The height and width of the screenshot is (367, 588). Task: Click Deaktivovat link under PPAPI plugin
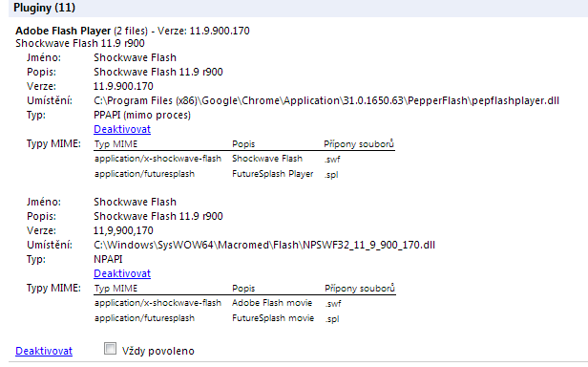(x=122, y=129)
